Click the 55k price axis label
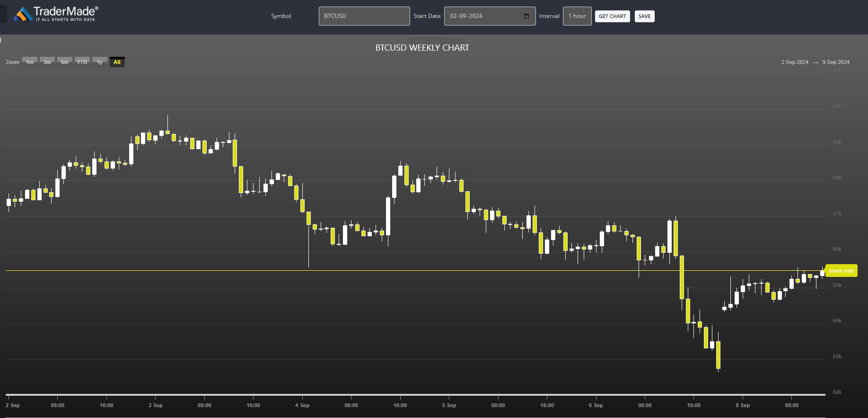Screen dimensions: 868x418 coord(837,285)
